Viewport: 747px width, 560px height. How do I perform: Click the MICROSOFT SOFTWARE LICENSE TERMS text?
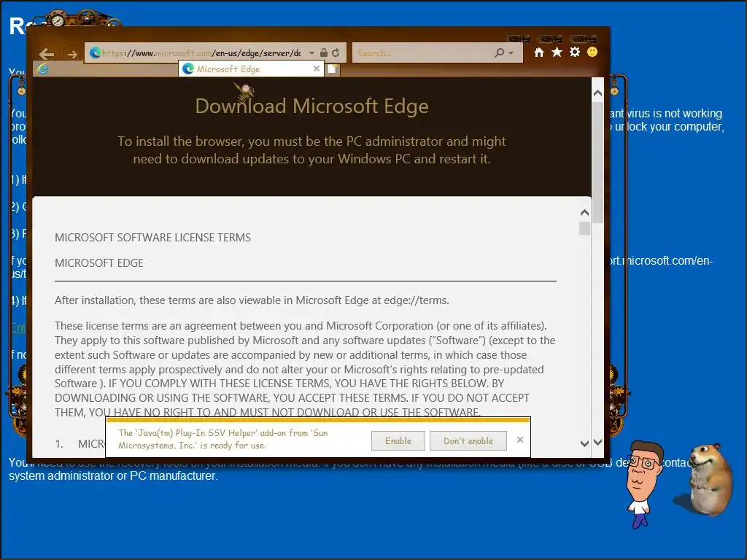pyautogui.click(x=152, y=238)
